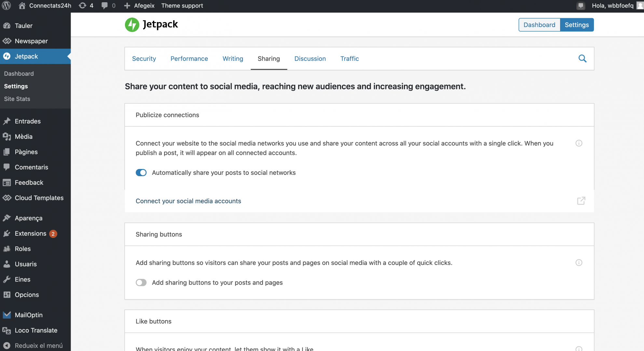This screenshot has height=351, width=644.
Task: Go to the Discussion tab
Action: 310,58
